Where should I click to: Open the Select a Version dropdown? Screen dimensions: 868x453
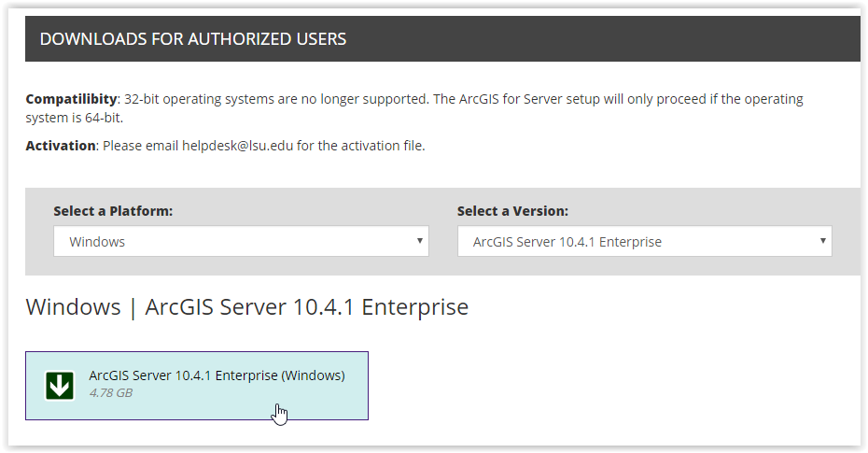[644, 241]
